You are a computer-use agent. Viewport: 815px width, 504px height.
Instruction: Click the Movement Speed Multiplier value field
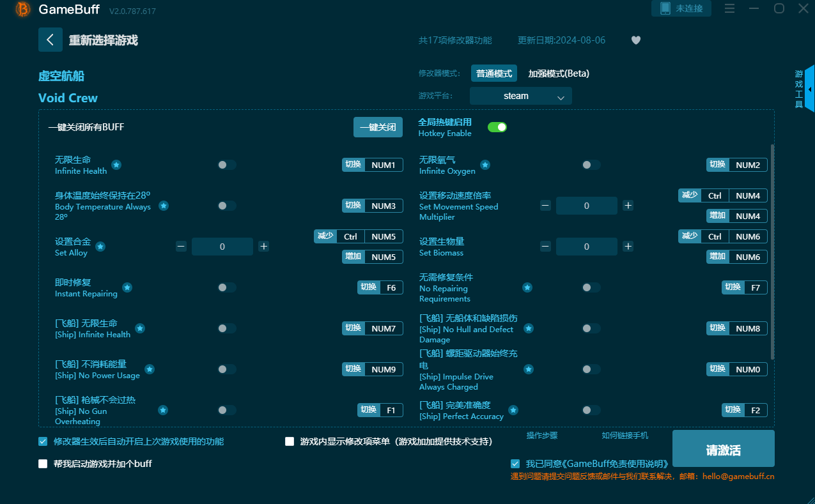pos(587,206)
